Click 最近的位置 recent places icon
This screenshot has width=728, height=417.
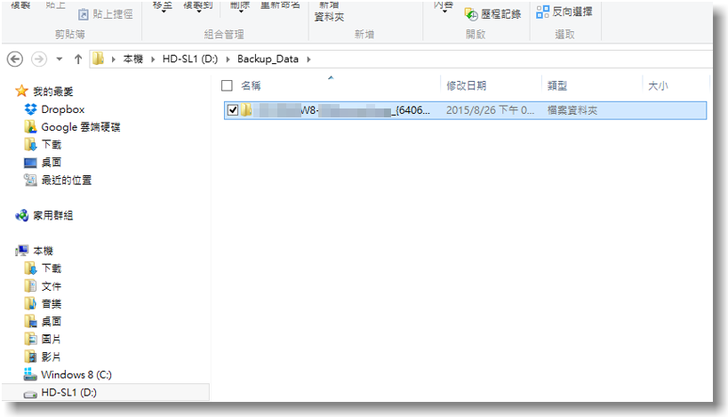click(x=30, y=180)
